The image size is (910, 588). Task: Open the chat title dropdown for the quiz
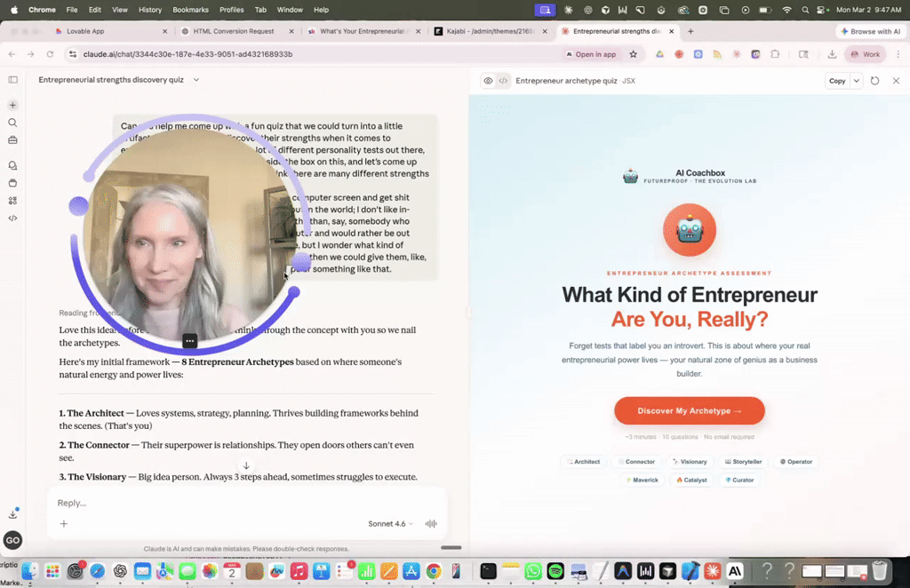click(196, 79)
